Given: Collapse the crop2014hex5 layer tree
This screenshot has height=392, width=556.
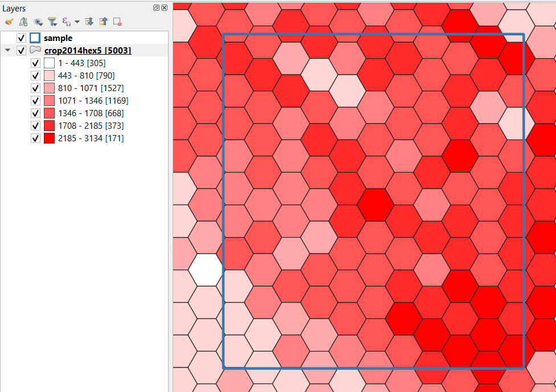Looking at the screenshot, I should (x=7, y=51).
